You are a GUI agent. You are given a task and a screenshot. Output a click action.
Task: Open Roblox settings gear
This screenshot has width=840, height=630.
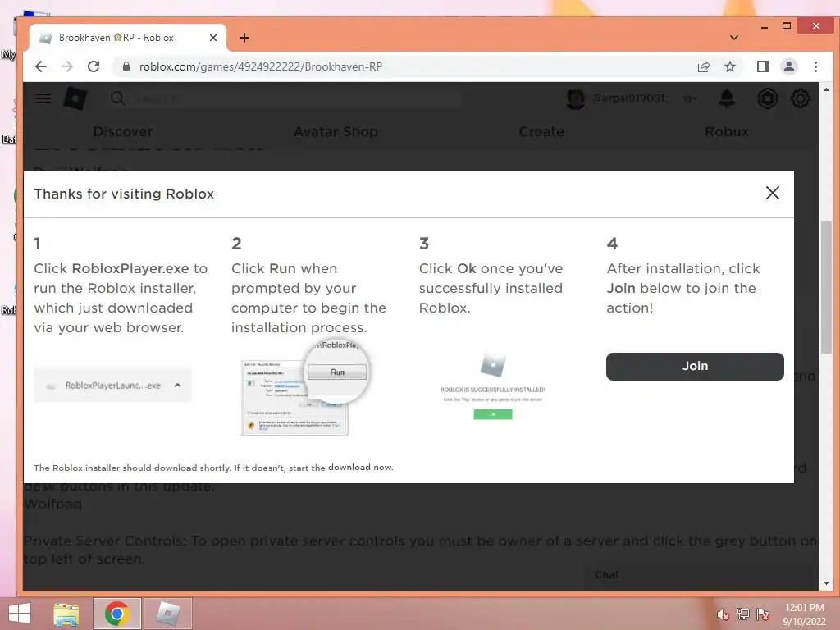[x=801, y=98]
